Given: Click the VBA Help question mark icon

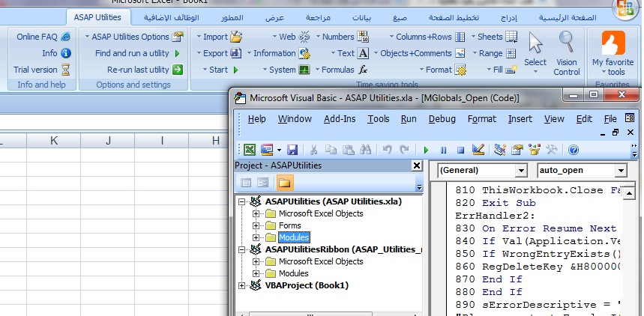Looking at the screenshot, I should [574, 150].
